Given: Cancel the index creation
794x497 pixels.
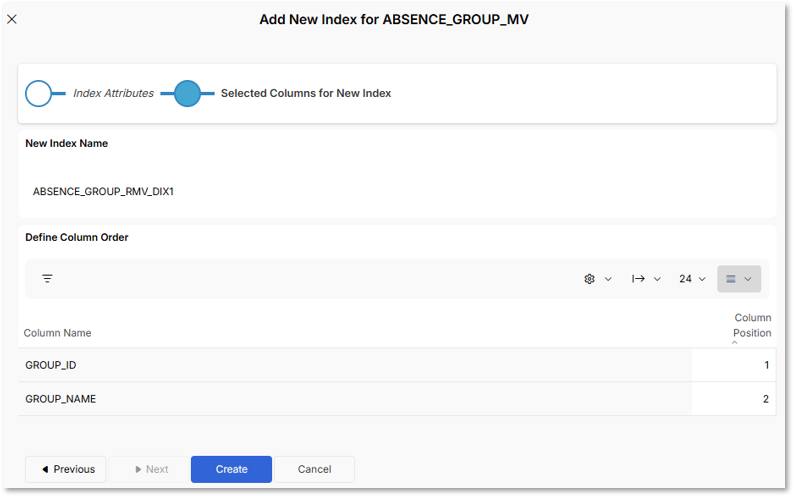Looking at the screenshot, I should 314,469.
